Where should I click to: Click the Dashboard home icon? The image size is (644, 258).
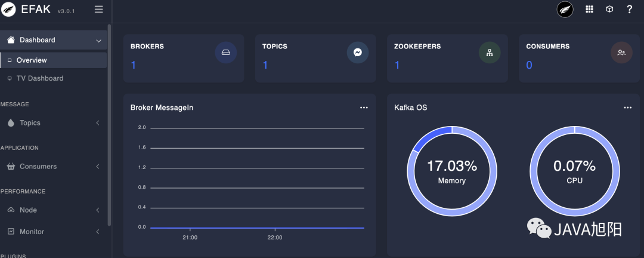(11, 40)
